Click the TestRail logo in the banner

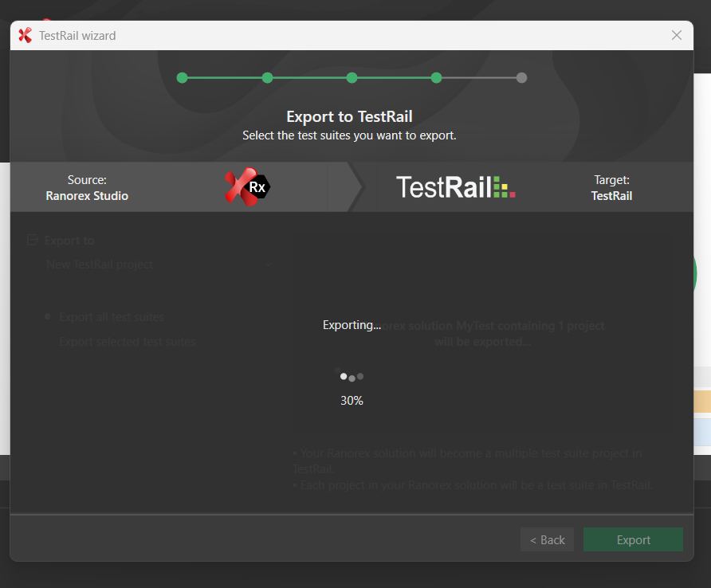[x=456, y=187]
